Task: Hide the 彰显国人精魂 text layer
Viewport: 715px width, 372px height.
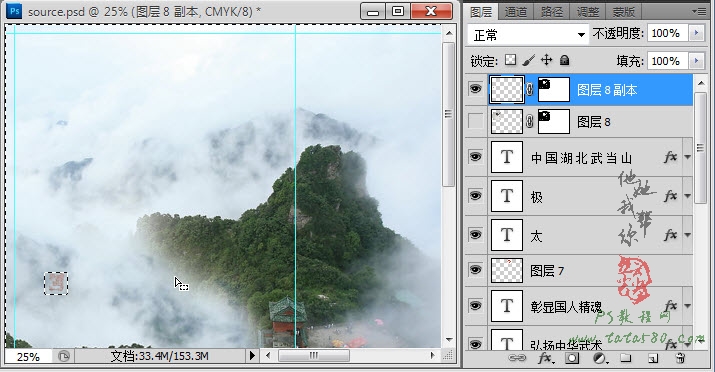Action: pyautogui.click(x=476, y=305)
